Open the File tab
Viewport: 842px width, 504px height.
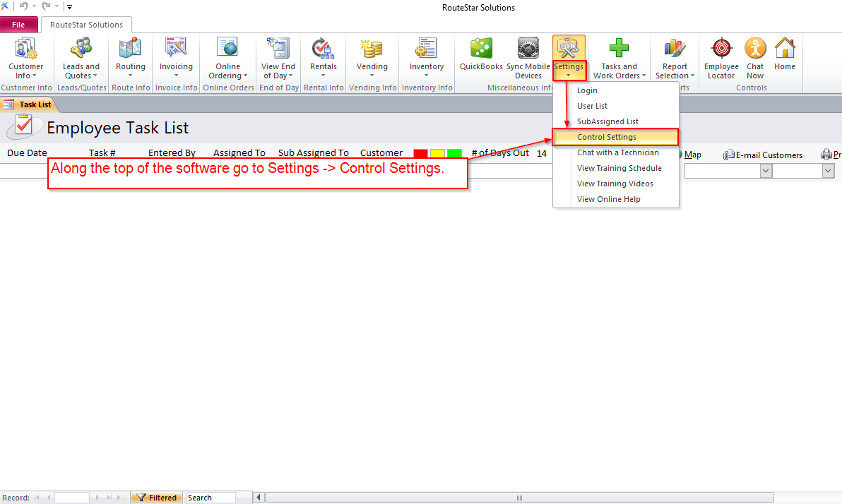click(x=18, y=25)
